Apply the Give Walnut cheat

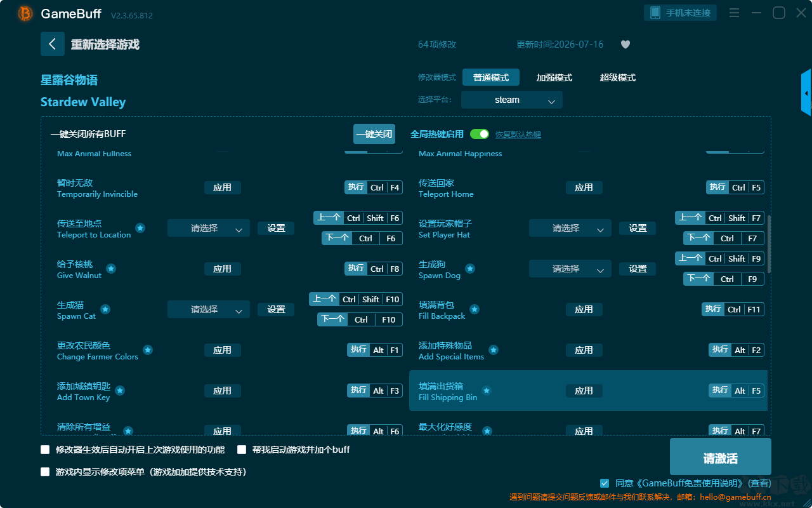pos(223,269)
